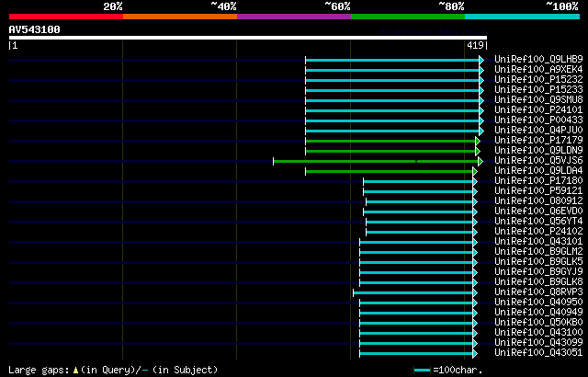
Task: Click the white AV543100 query sequence bar
Action: [x=248, y=38]
